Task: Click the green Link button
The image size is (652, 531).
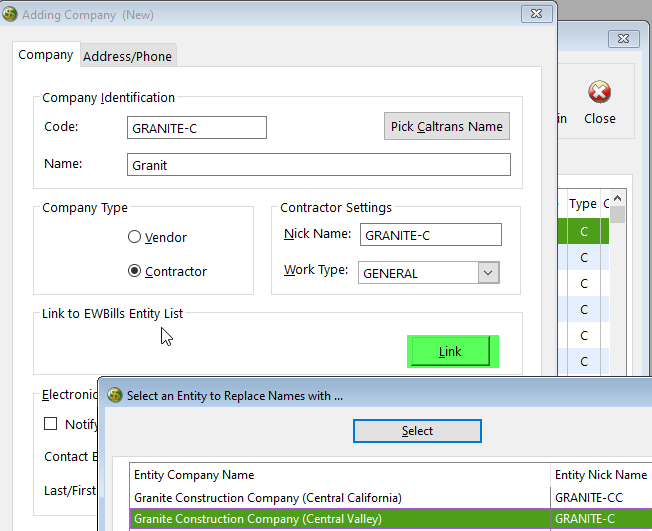Action: coord(450,352)
